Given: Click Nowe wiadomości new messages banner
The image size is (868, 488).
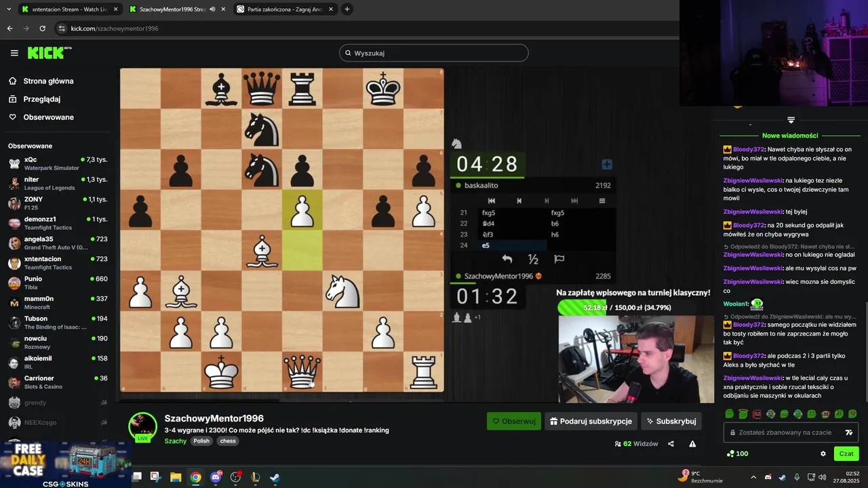Looking at the screenshot, I should pos(790,136).
